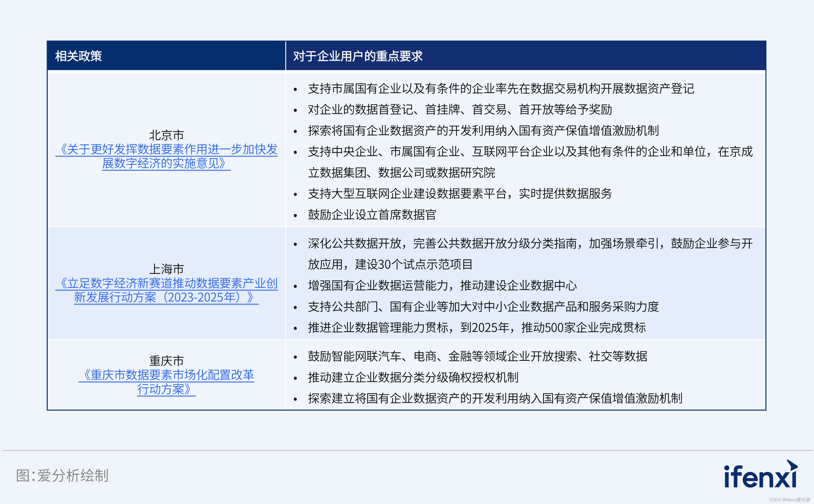Click the 北京市 city label
Image resolution: width=814 pixels, height=504 pixels.
pos(166,135)
